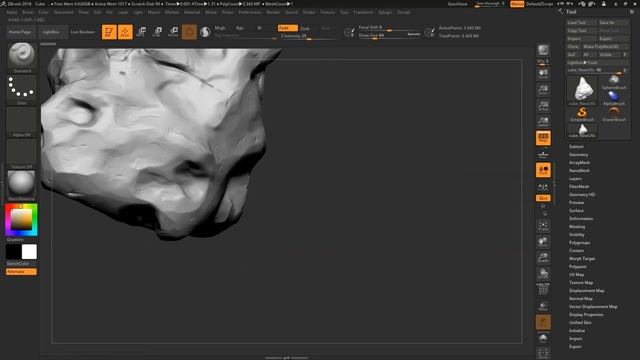Expand the Subtool subpalette
Screen dimensions: 640x360
coord(576,147)
